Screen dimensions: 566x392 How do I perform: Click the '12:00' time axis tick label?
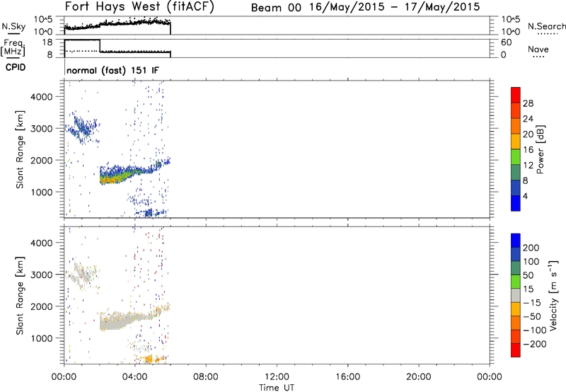[x=277, y=377]
